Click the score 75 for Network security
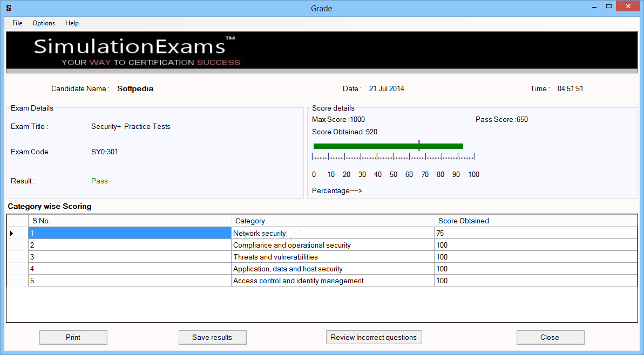This screenshot has height=355, width=644. pos(535,233)
